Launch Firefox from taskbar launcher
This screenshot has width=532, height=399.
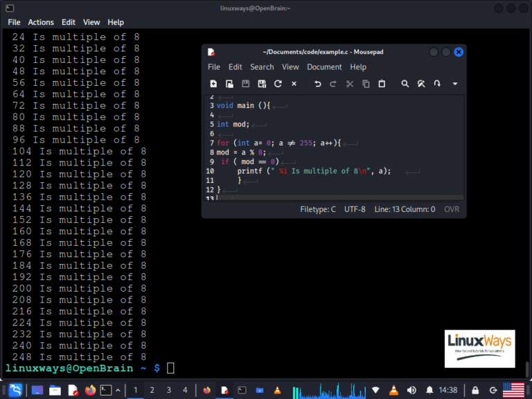click(x=90, y=390)
